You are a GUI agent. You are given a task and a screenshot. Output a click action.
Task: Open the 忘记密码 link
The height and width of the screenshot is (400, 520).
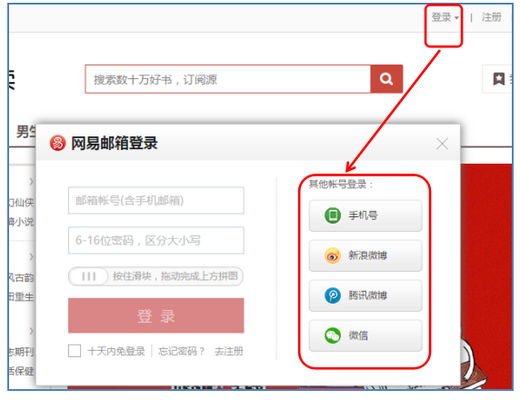point(181,351)
